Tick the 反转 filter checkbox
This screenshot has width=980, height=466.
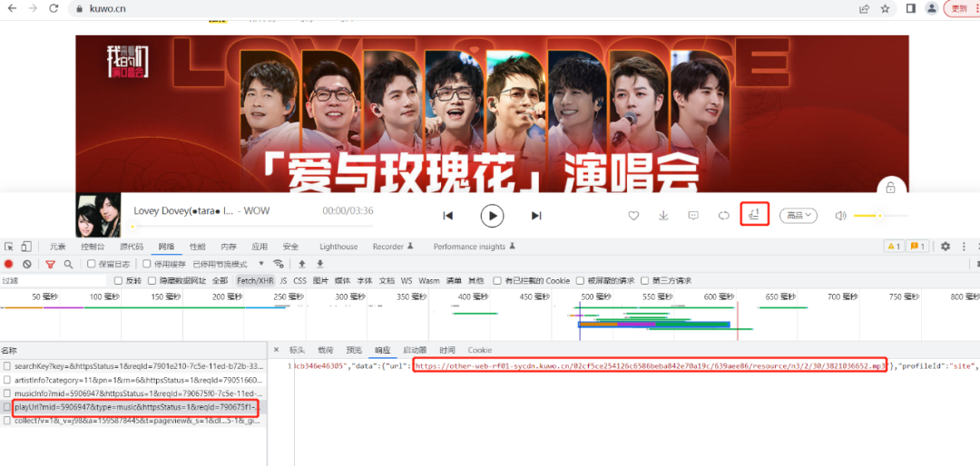click(x=118, y=280)
